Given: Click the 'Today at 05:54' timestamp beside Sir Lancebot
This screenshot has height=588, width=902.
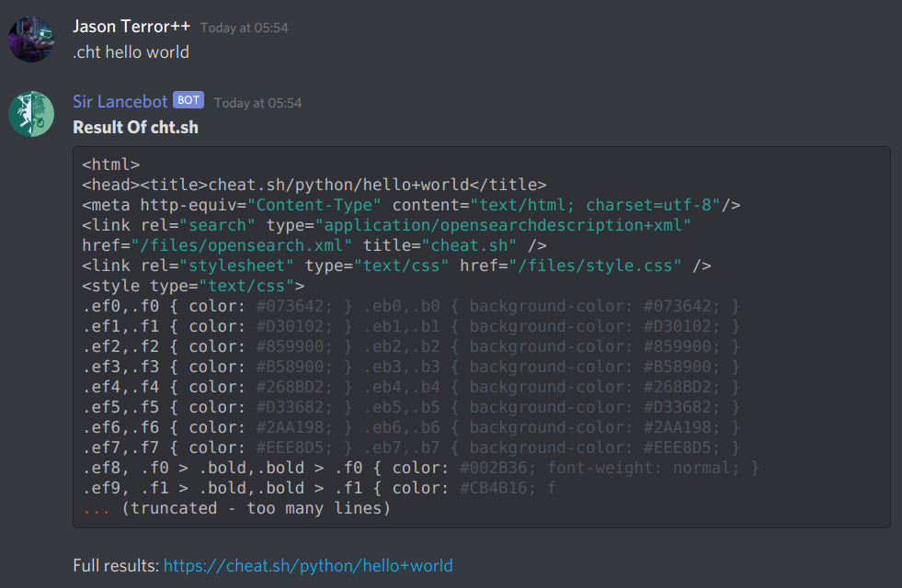Looking at the screenshot, I should (x=257, y=103).
